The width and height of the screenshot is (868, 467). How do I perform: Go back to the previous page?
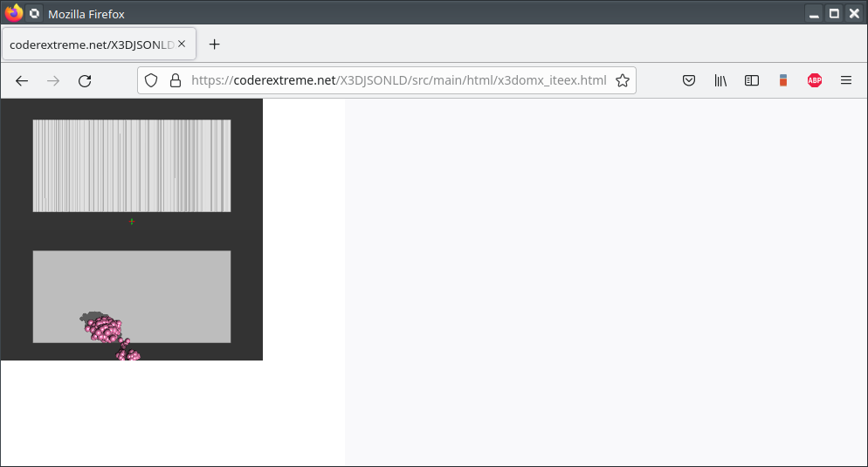point(22,80)
